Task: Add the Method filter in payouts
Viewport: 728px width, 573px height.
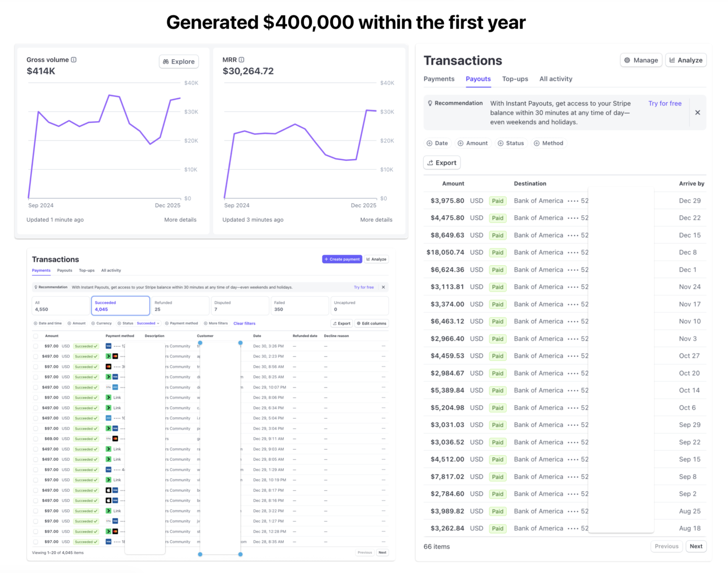Action: 549,143
